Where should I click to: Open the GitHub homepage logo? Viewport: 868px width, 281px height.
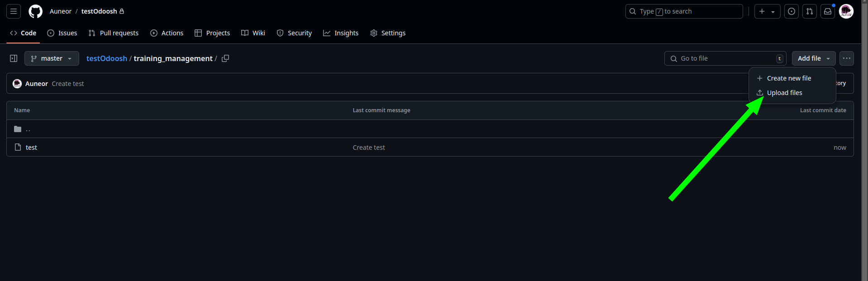click(35, 11)
